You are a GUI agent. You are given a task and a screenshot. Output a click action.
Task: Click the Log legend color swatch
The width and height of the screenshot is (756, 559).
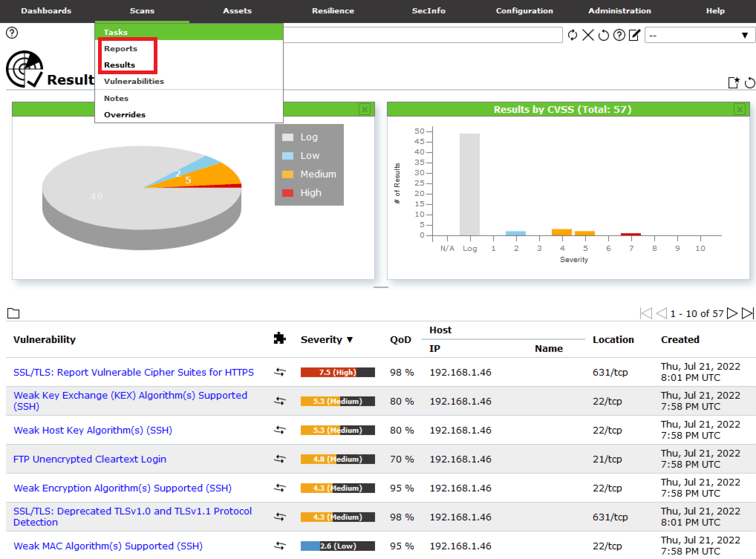[x=288, y=137]
